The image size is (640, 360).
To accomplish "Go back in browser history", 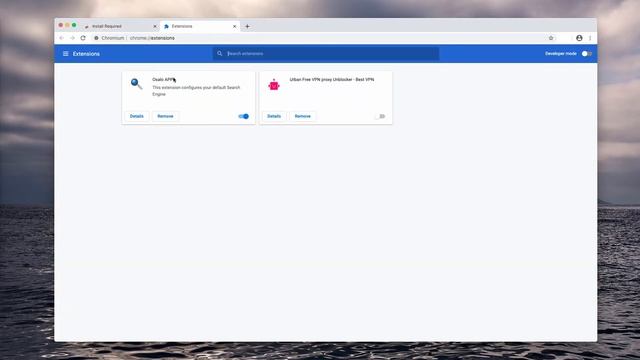I will (x=62, y=38).
